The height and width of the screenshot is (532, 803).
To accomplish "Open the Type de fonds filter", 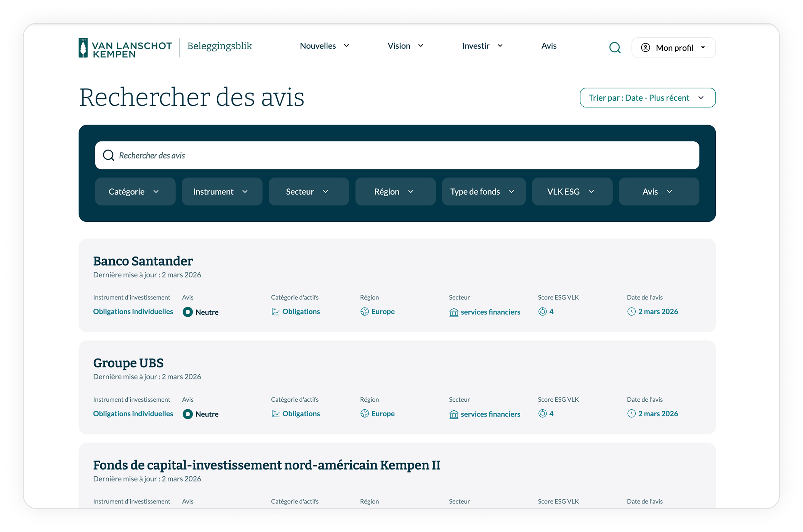I will (483, 192).
